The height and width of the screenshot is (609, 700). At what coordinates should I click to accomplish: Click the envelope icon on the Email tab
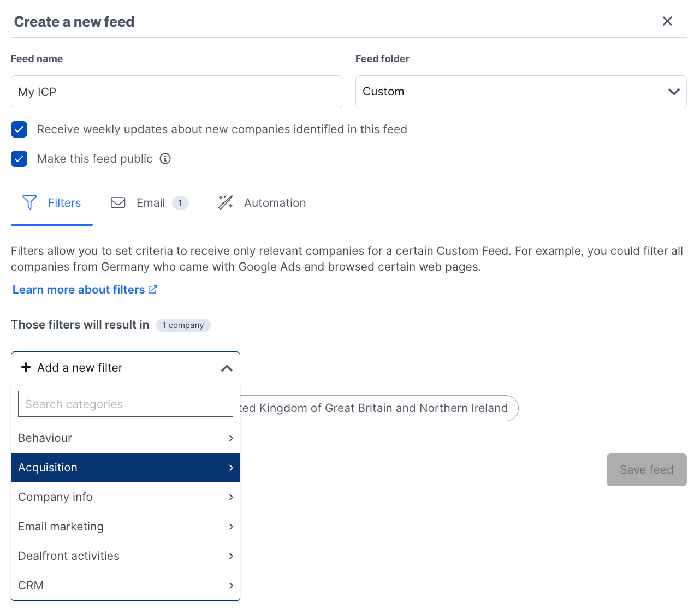[x=118, y=202]
